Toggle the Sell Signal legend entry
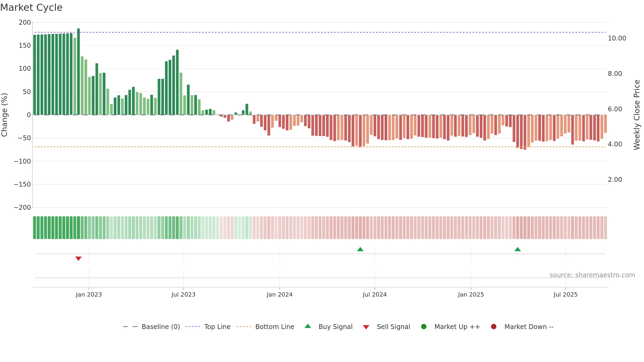The height and width of the screenshot is (362, 644). click(x=386, y=327)
